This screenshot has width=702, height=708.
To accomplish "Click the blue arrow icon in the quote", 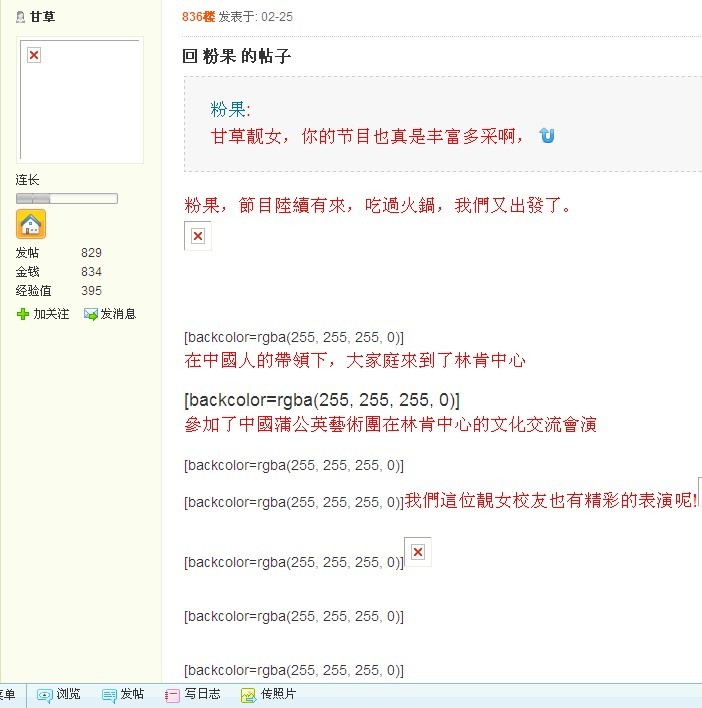I will (547, 135).
